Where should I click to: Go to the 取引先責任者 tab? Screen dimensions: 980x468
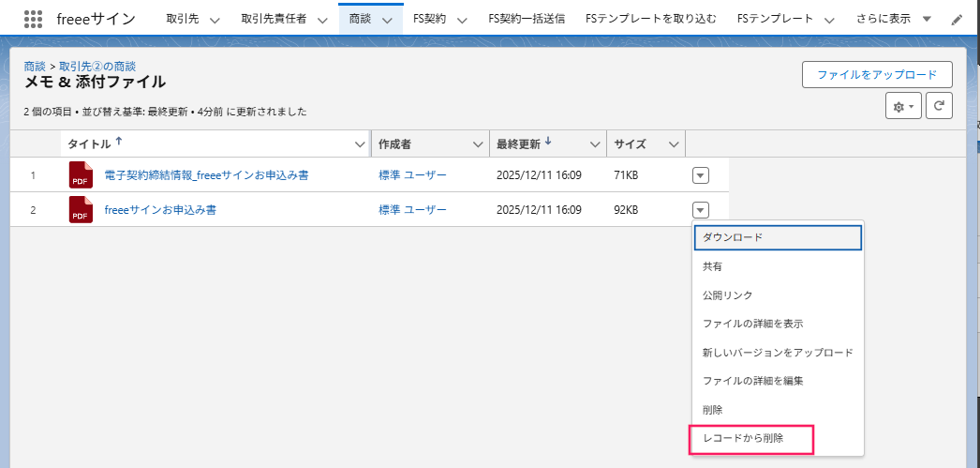274,19
